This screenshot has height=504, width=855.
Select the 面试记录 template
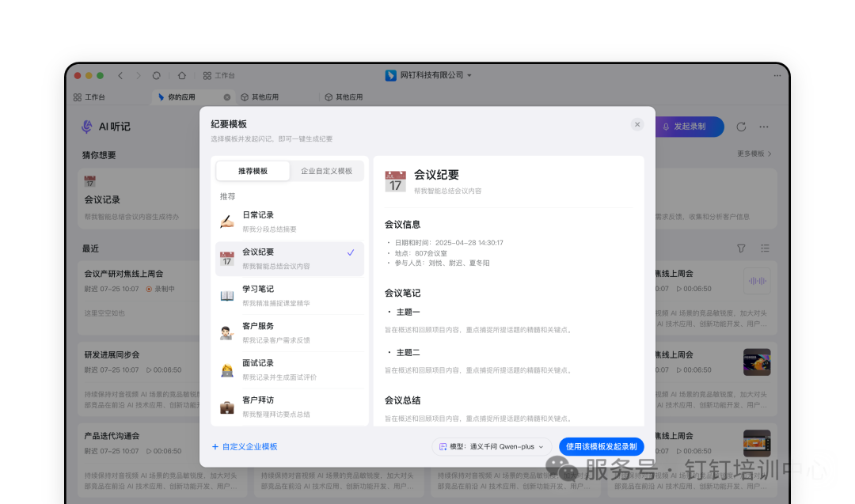click(x=290, y=370)
